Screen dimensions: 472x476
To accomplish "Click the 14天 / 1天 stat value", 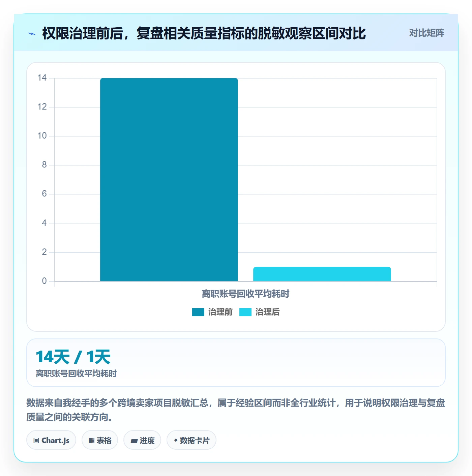I will [73, 357].
